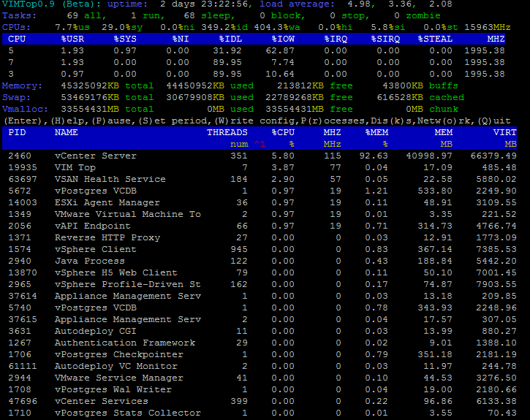
Task: Click the 62.87 IOW value for CPU 5
Action: [280, 50]
